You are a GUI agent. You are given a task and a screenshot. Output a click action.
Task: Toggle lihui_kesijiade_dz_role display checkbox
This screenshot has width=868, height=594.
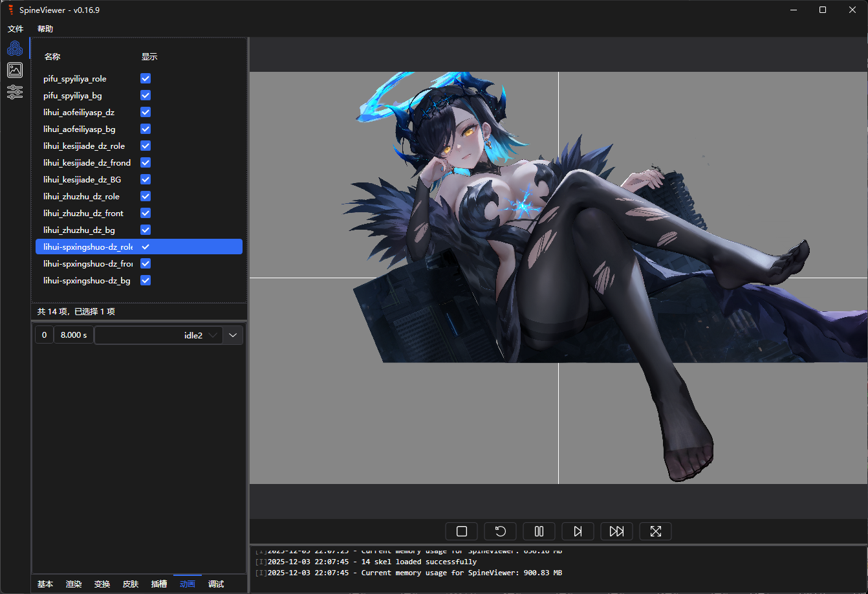(146, 146)
